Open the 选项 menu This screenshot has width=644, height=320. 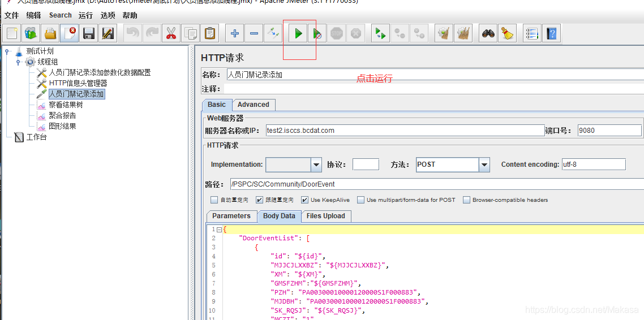tap(108, 15)
